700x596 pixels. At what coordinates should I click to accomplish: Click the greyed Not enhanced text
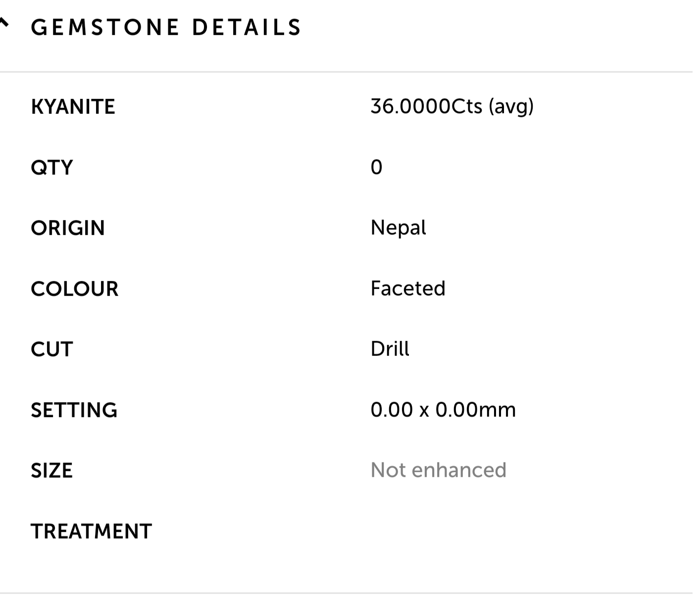tap(438, 470)
